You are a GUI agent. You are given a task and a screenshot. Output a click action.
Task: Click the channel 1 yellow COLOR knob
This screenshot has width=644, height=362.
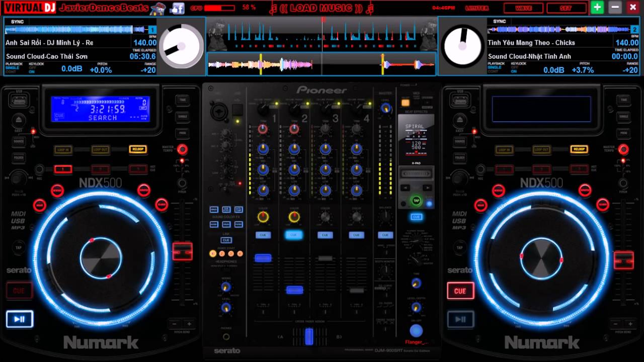click(x=263, y=217)
